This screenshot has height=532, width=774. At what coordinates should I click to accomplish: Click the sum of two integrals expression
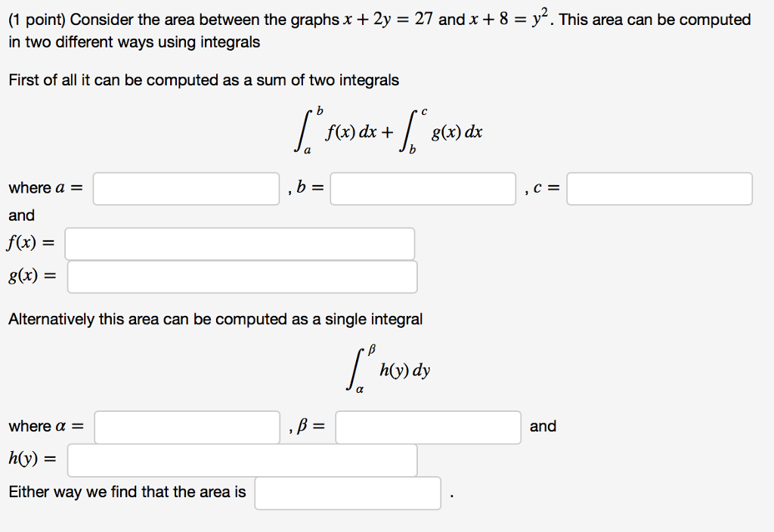point(390,128)
